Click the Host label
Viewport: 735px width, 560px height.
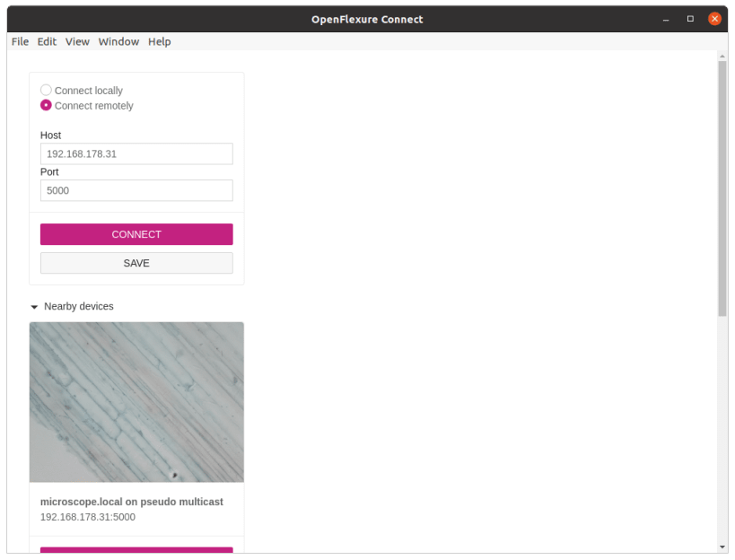tap(50, 135)
